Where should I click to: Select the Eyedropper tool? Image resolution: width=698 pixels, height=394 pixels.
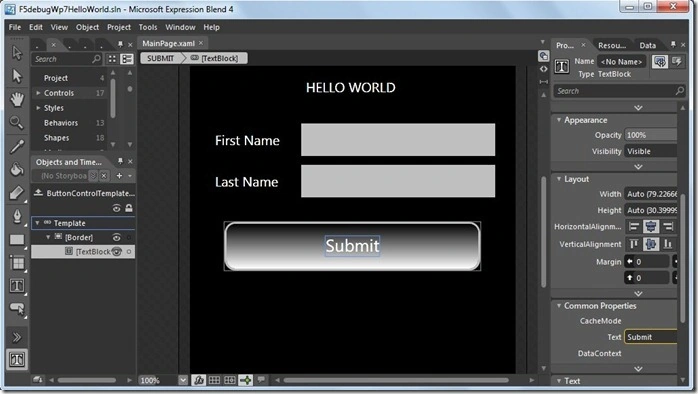click(x=17, y=146)
